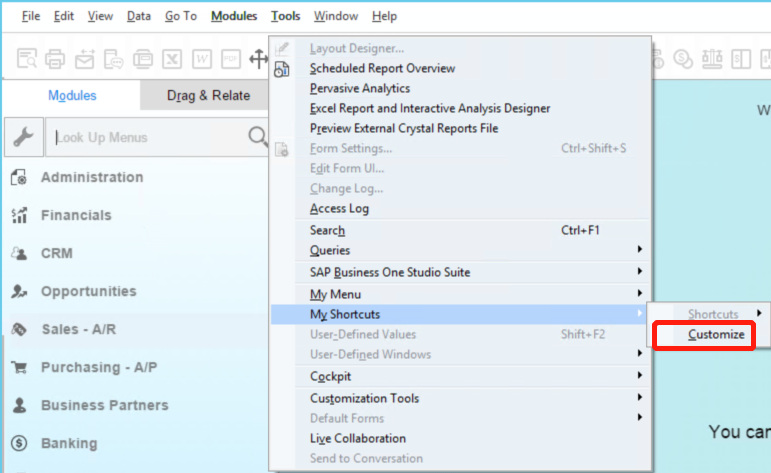This screenshot has width=771, height=473.
Task: Expand the Financials module
Action: coord(76,215)
